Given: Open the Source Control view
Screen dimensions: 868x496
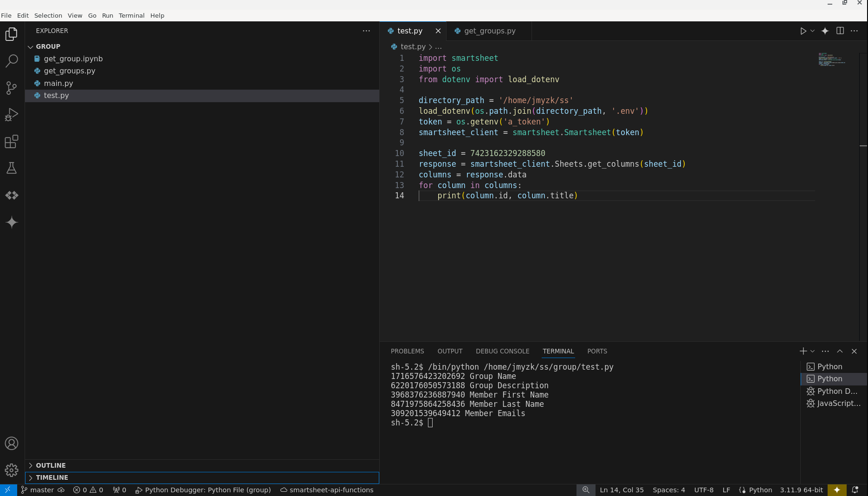Looking at the screenshot, I should [x=12, y=88].
